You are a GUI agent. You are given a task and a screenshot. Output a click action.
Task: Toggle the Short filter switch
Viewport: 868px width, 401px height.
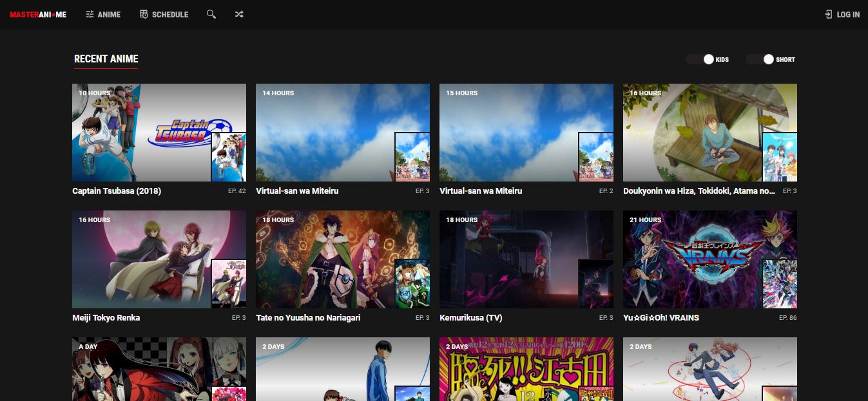[x=760, y=59]
